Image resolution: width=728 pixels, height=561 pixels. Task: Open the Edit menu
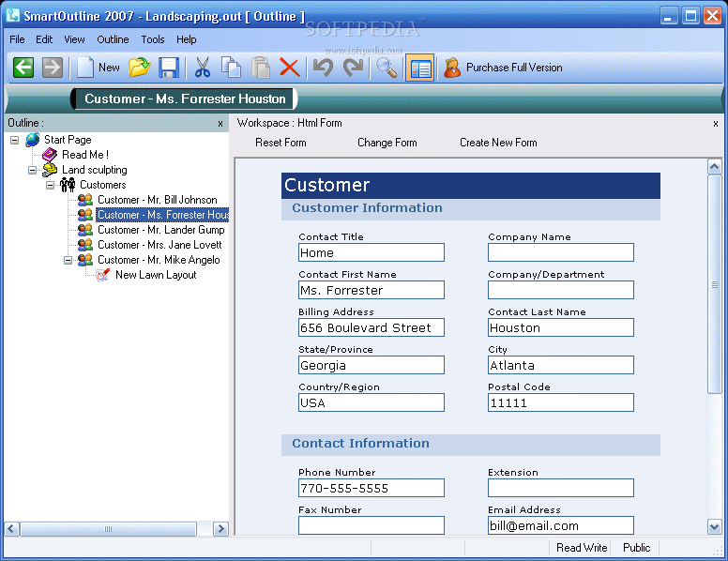point(44,39)
